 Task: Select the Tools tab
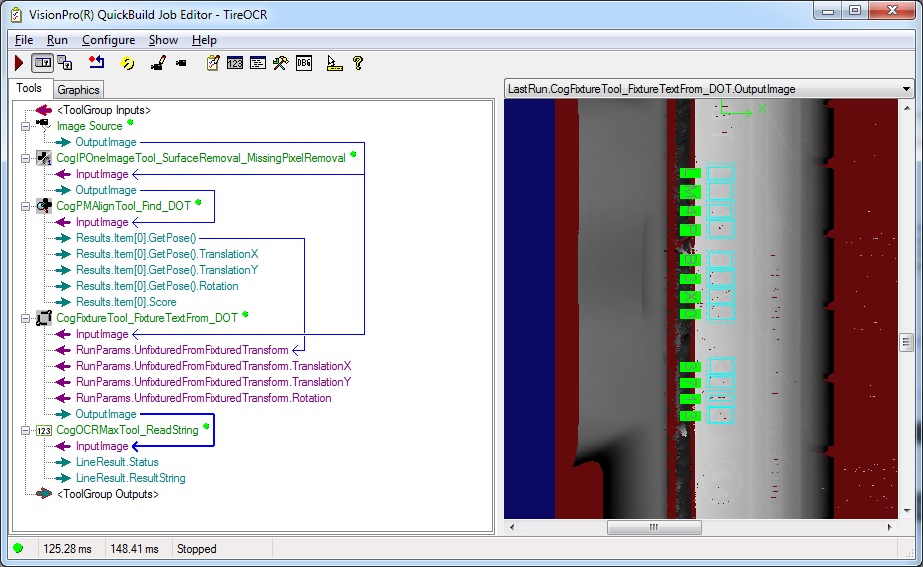coord(29,88)
